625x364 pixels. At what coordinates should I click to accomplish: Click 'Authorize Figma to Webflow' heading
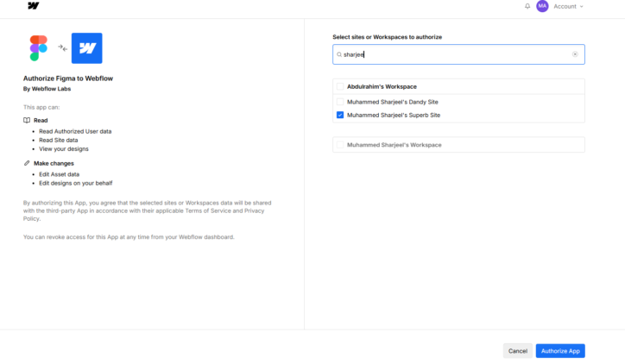[68, 78]
